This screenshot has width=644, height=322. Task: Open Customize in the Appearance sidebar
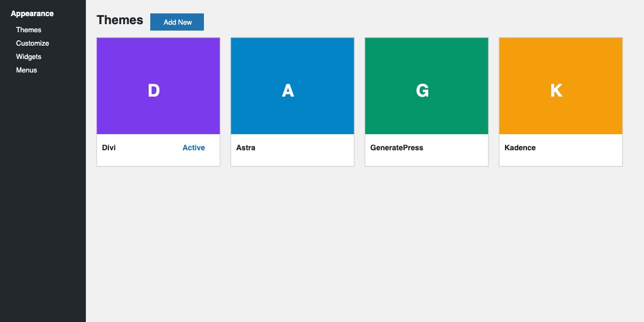click(x=32, y=43)
